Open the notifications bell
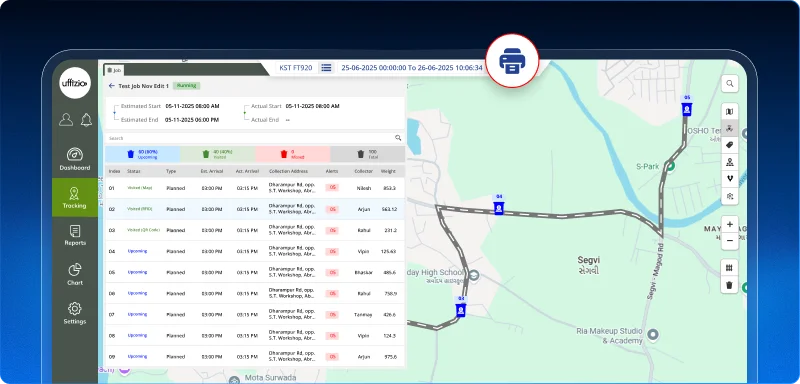This screenshot has width=800, height=384. (x=86, y=119)
